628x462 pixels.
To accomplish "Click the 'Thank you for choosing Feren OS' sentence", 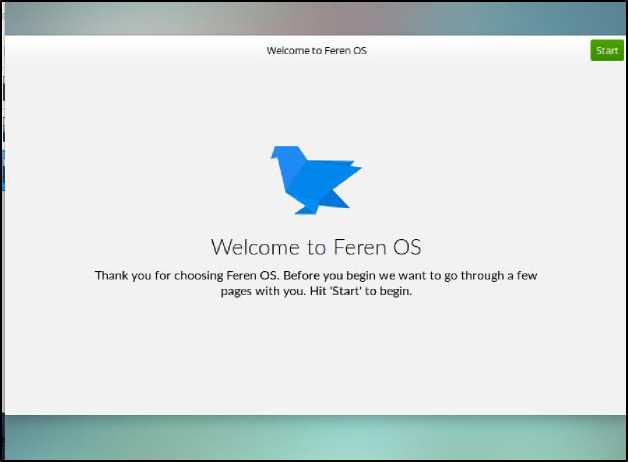I will 186,275.
